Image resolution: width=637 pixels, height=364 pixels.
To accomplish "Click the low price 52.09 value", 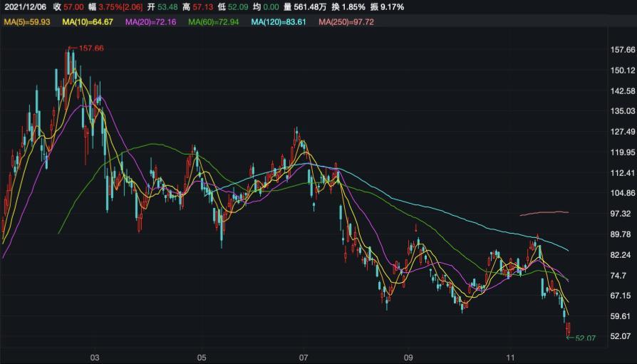I will pyautogui.click(x=238, y=7).
